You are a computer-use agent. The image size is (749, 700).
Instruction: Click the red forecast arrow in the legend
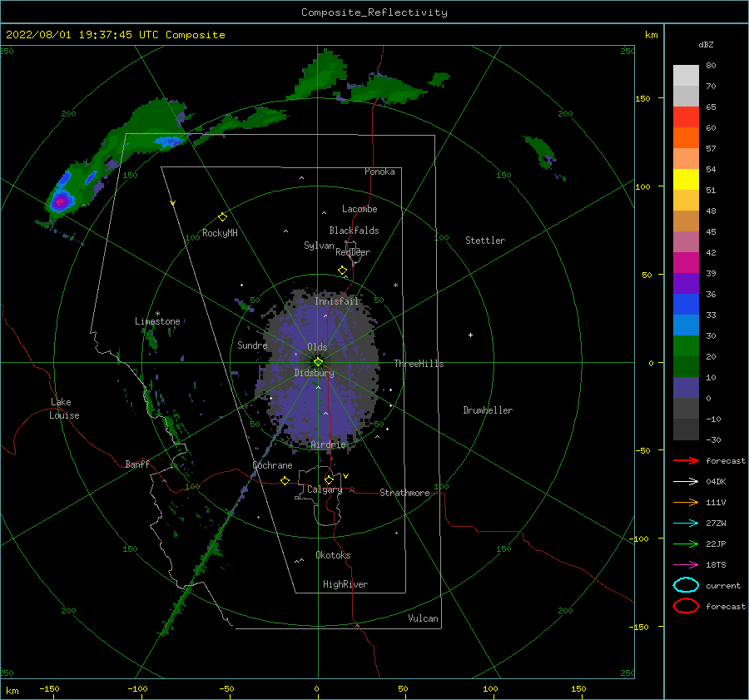pos(686,460)
